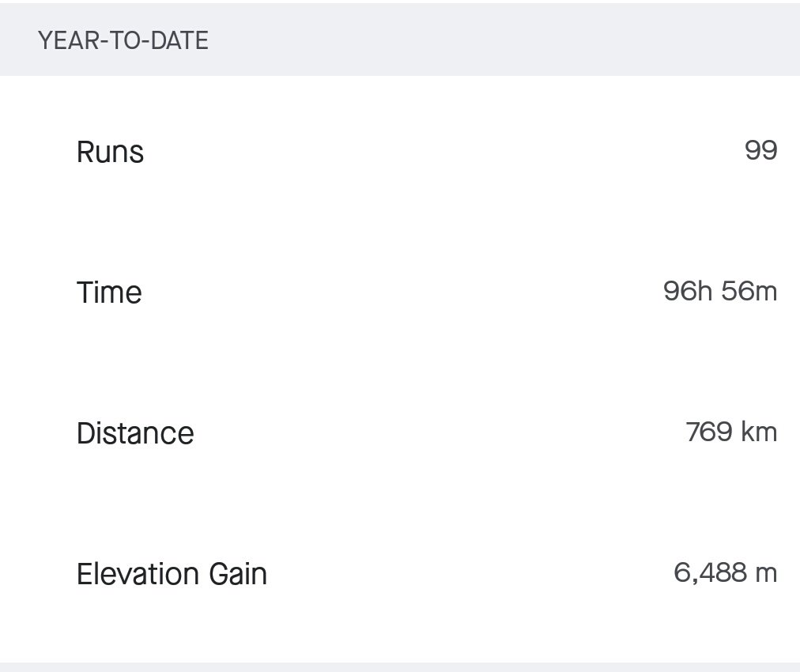
Task: Click the white strip above the YEAR-TO-DATE header
Action: pos(400,2)
